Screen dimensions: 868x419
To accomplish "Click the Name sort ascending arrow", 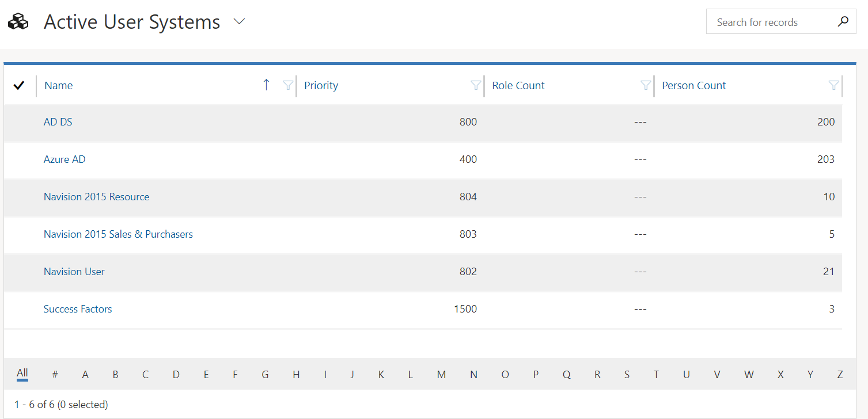I will click(x=266, y=85).
